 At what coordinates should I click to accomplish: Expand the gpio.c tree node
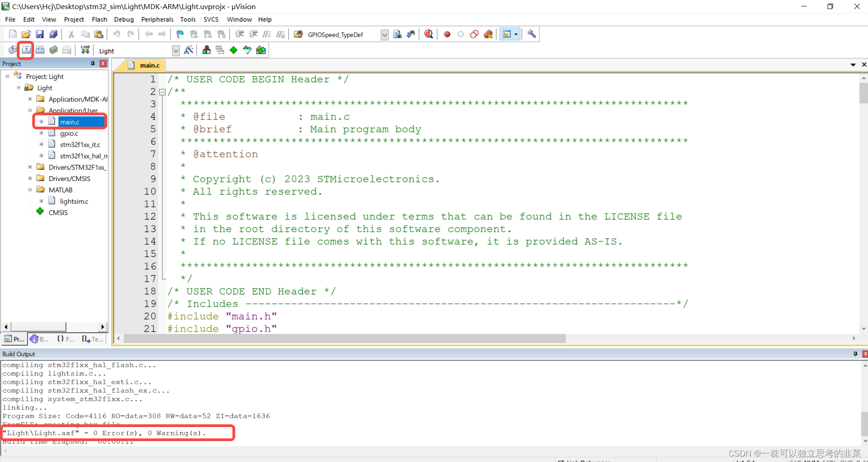point(41,133)
